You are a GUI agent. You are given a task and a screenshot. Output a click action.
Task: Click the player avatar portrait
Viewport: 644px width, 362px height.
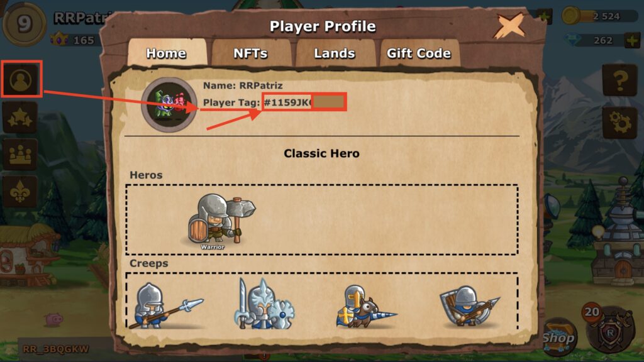point(169,104)
